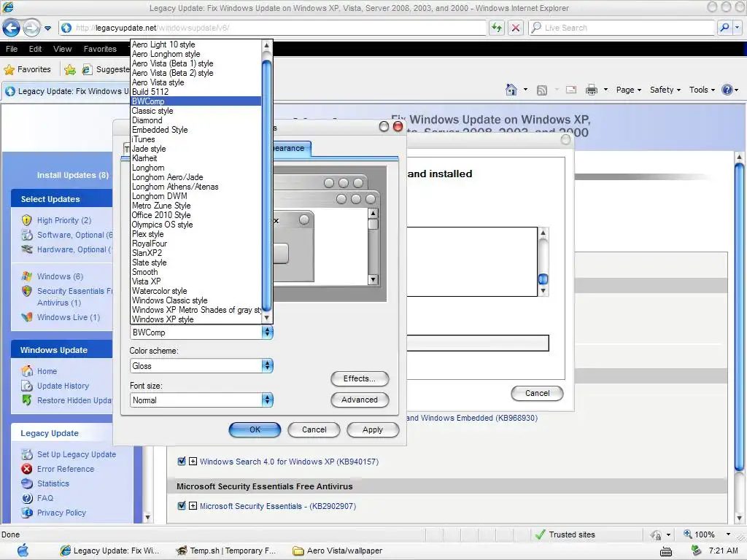Uncheck Windows Search 4.0 for Windows XP

(x=182, y=461)
